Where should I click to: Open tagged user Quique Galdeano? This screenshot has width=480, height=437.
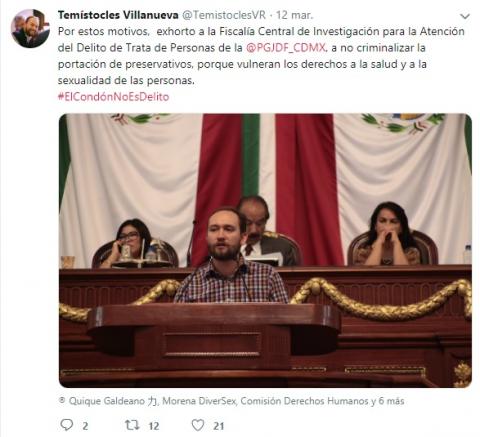coord(113,401)
